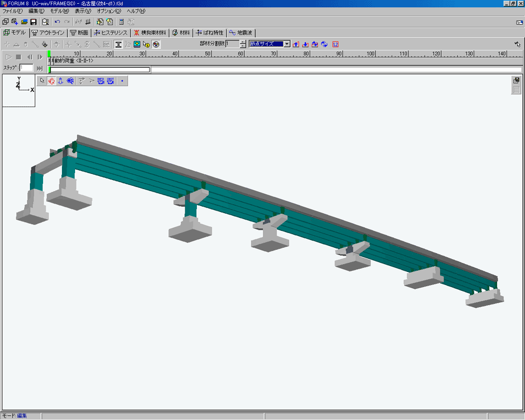Click the skip-to-end step button
This screenshot has height=420, width=525.
(x=39, y=68)
